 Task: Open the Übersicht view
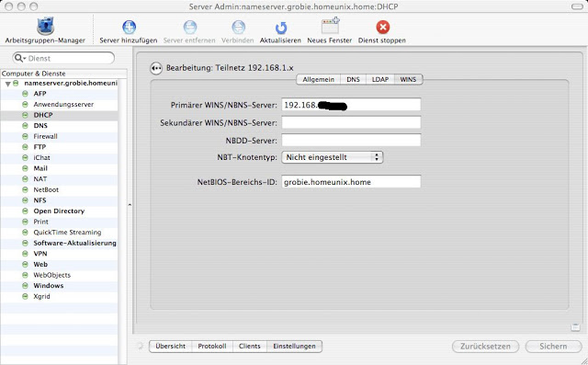tap(171, 347)
